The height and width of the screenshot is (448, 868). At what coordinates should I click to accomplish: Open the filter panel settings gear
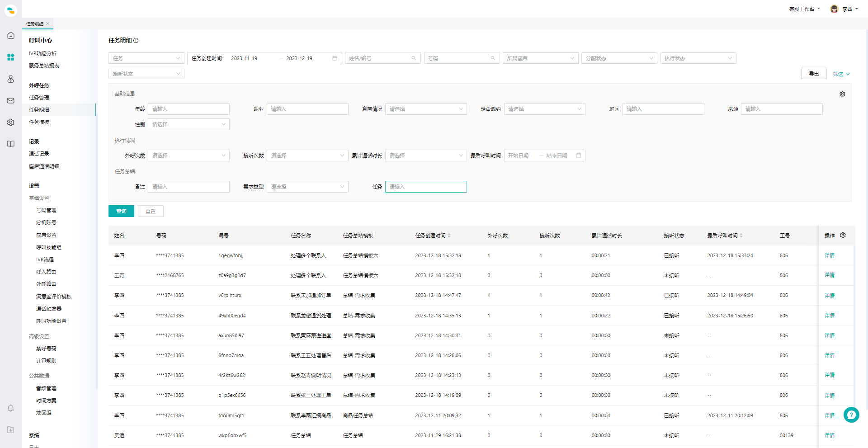pos(842,94)
